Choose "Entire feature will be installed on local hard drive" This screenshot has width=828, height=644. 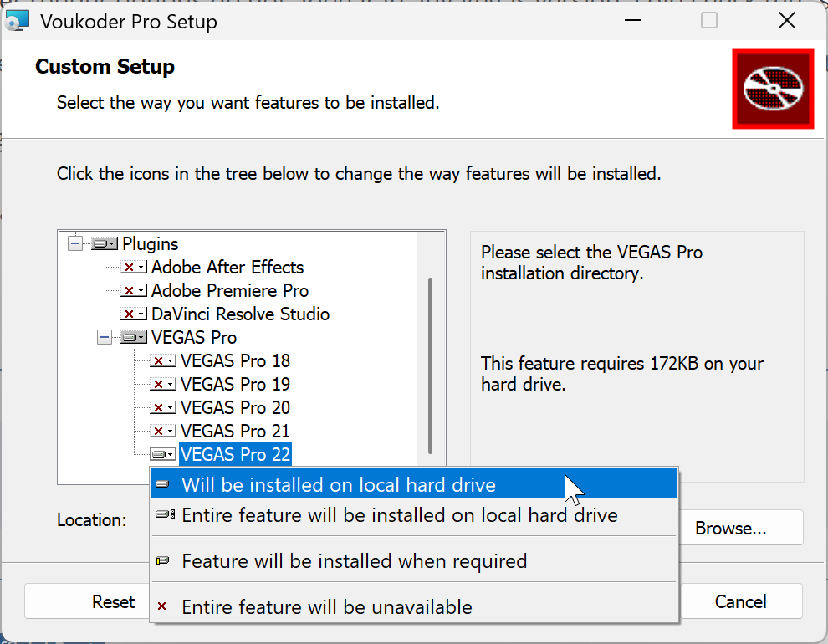(x=399, y=515)
